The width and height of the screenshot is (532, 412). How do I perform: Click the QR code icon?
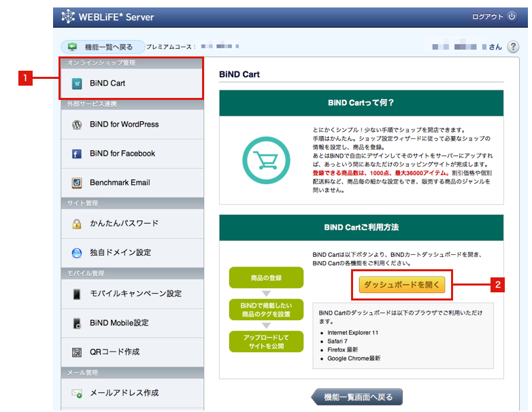(x=77, y=352)
